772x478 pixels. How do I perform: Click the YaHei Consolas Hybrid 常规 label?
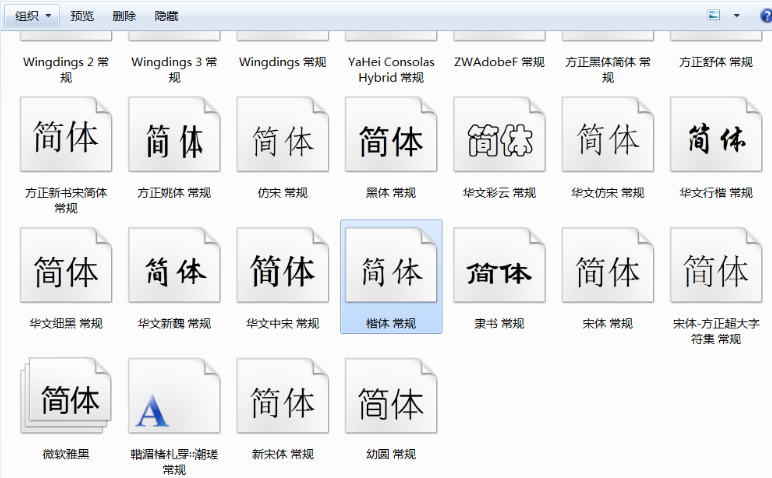point(391,69)
